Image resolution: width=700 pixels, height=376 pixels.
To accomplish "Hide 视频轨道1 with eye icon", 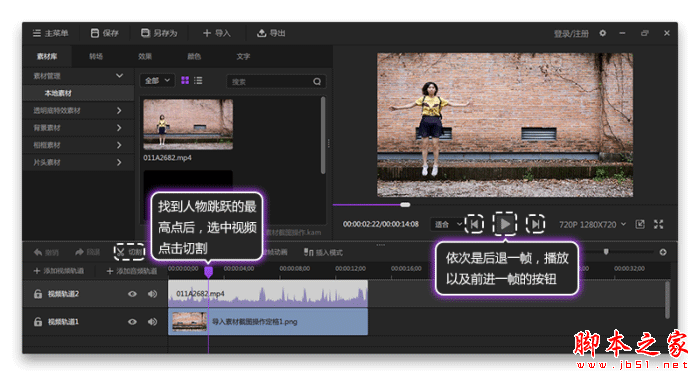I will 132,322.
